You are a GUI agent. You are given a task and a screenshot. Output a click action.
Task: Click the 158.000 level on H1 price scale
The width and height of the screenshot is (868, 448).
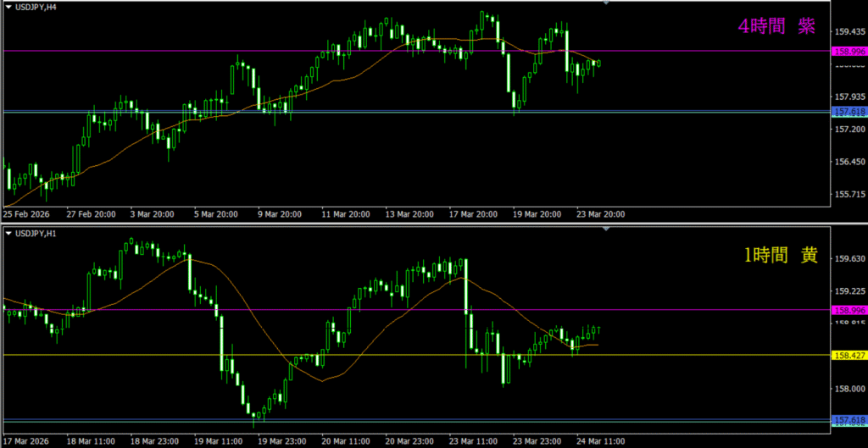pos(849,389)
